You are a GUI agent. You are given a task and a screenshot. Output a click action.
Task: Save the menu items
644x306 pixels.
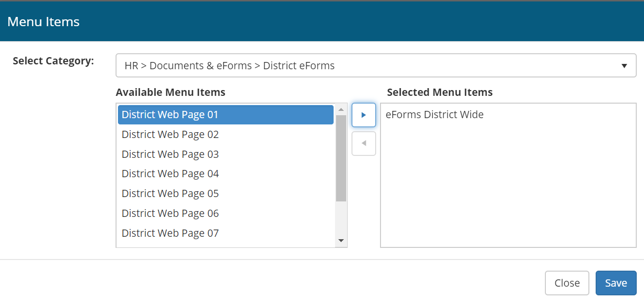click(615, 283)
